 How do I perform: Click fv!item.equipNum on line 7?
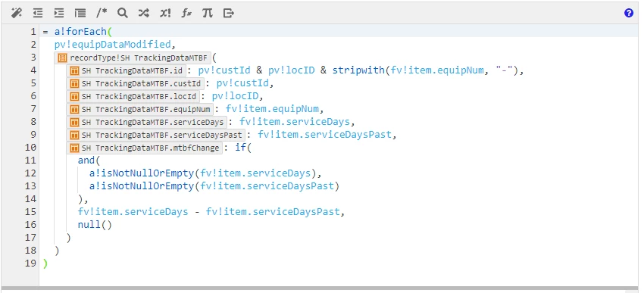pyautogui.click(x=272, y=109)
